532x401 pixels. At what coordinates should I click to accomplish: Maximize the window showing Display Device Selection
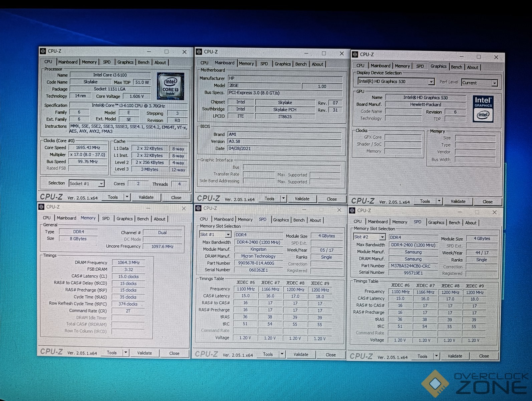(x=478, y=57)
